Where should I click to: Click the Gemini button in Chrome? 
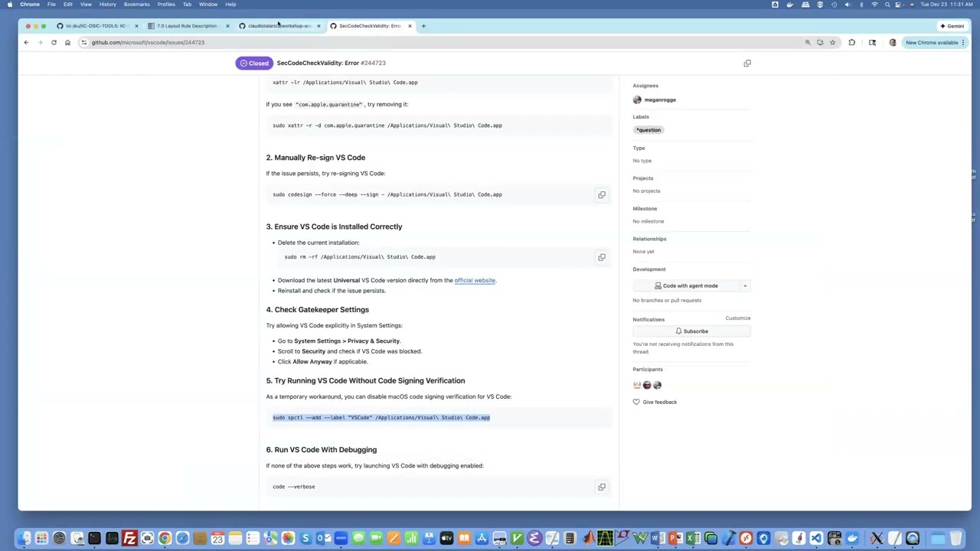(x=952, y=26)
